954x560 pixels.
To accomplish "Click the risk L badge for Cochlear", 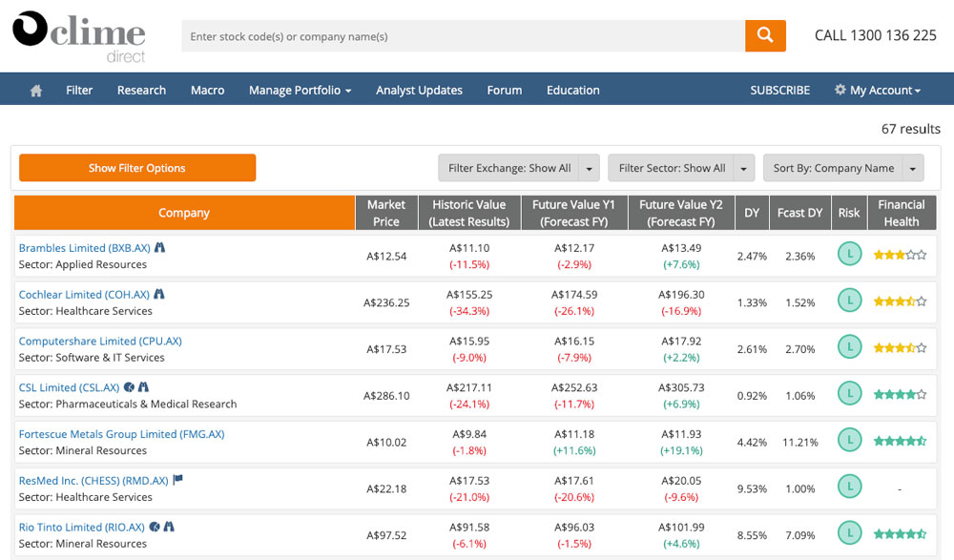I will point(849,301).
